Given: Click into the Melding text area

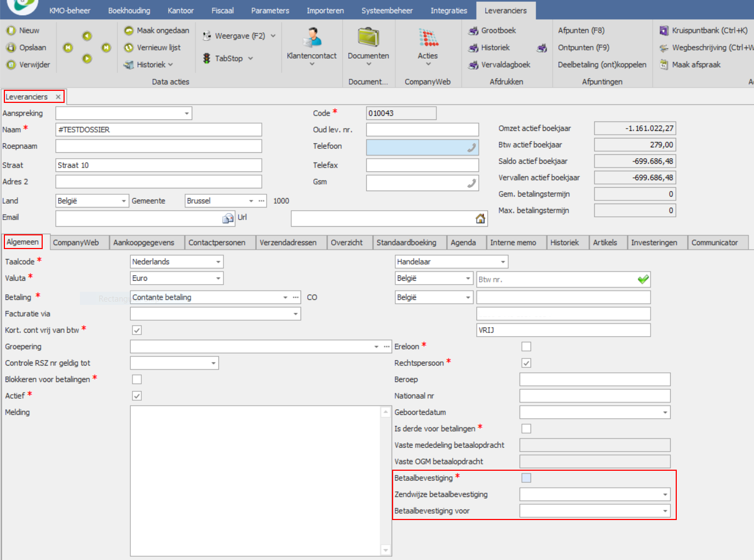Looking at the screenshot, I should click(255, 481).
